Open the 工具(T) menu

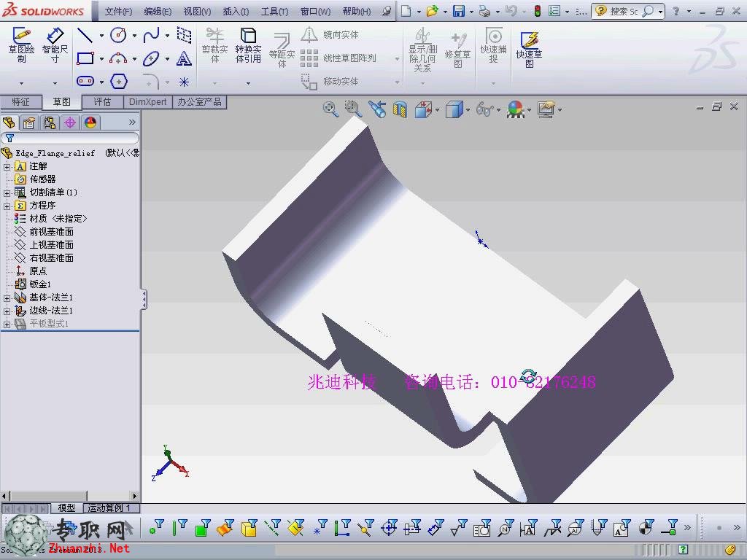(274, 12)
